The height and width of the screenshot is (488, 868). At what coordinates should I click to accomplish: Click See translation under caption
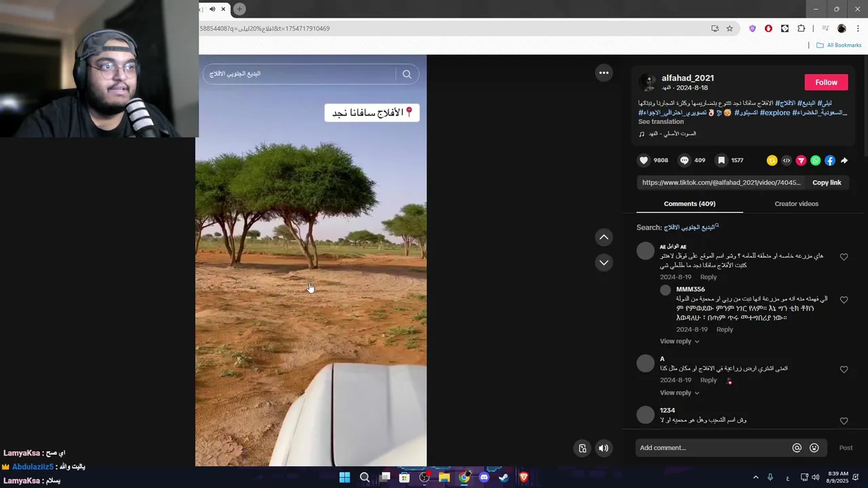pyautogui.click(x=660, y=122)
